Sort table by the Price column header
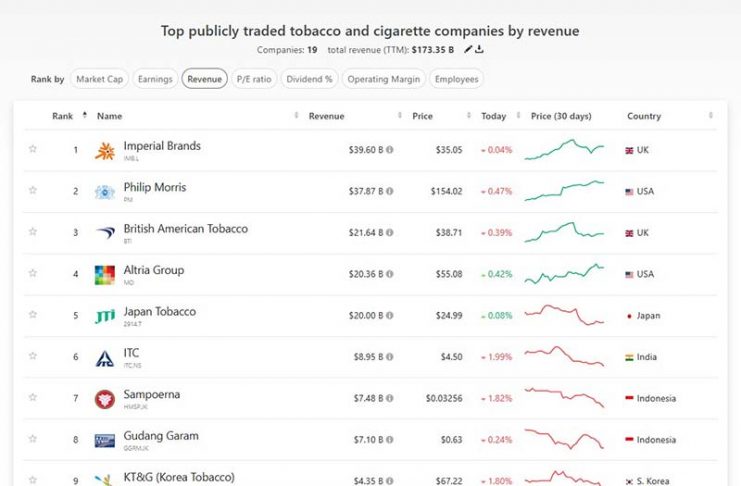Screen dimensions: 741x486 pyautogui.click(x=422, y=116)
